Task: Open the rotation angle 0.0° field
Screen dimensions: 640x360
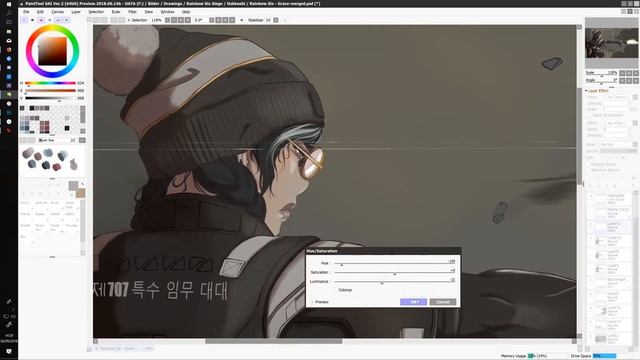Action: [x=200, y=20]
